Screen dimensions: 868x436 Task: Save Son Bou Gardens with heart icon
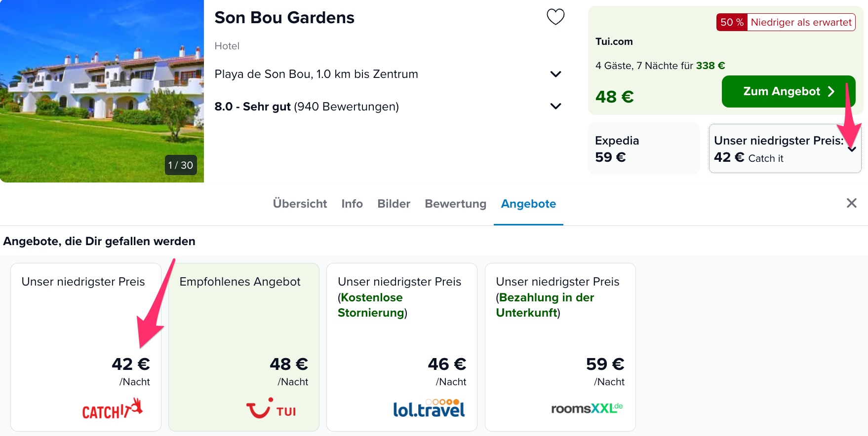point(555,17)
